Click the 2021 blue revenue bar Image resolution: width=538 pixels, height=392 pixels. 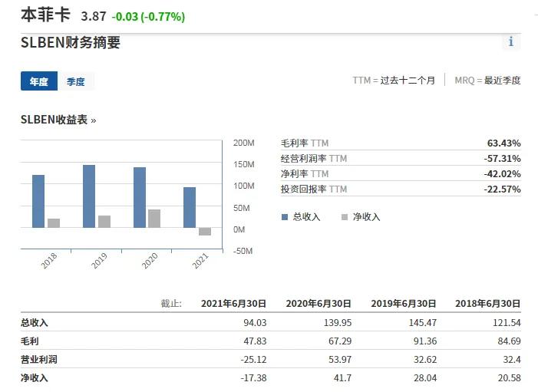point(190,207)
